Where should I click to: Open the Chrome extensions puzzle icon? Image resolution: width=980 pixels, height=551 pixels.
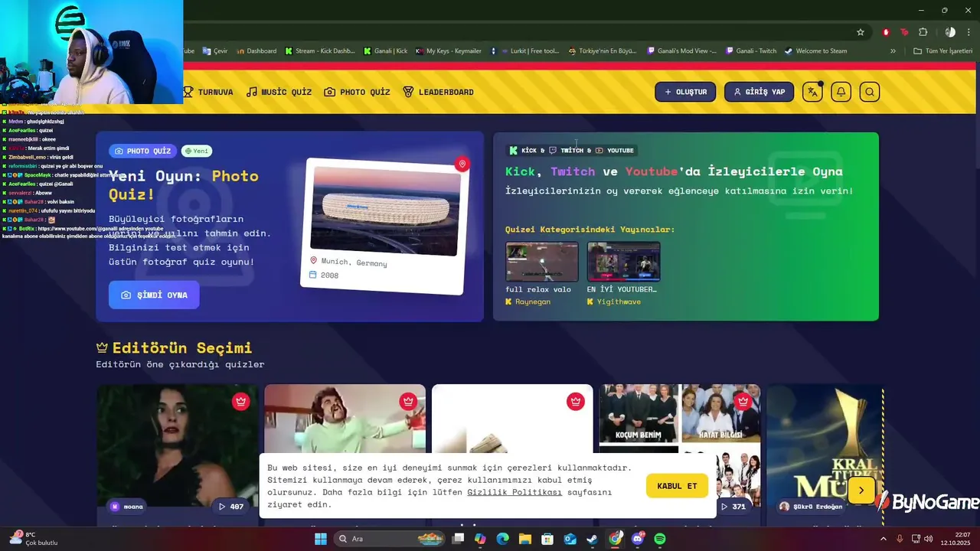click(923, 32)
